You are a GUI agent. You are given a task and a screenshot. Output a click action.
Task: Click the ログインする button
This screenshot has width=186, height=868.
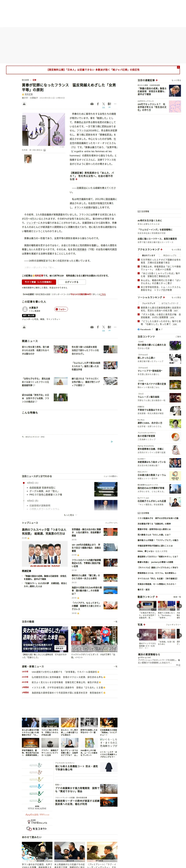point(72,282)
